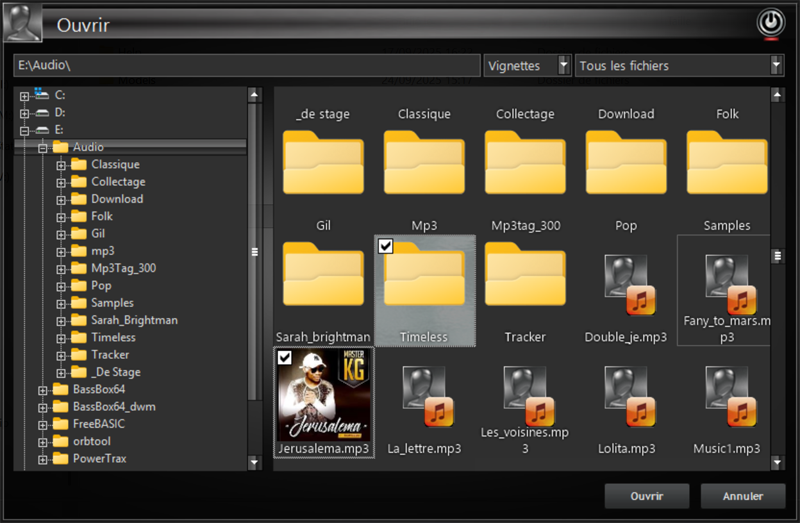Click the Ouvrir button
The width and height of the screenshot is (800, 523).
pyautogui.click(x=647, y=496)
